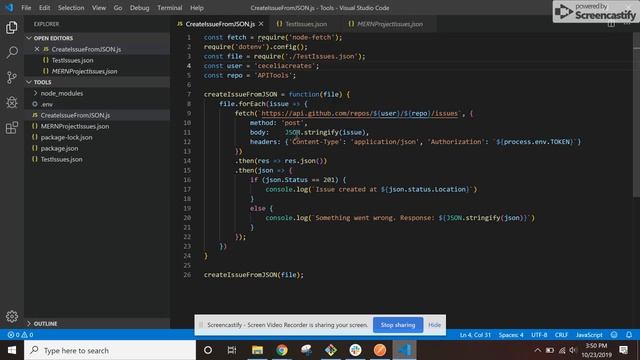This screenshot has width=640, height=360.
Task: Expand the Outline section
Action: click(97, 324)
